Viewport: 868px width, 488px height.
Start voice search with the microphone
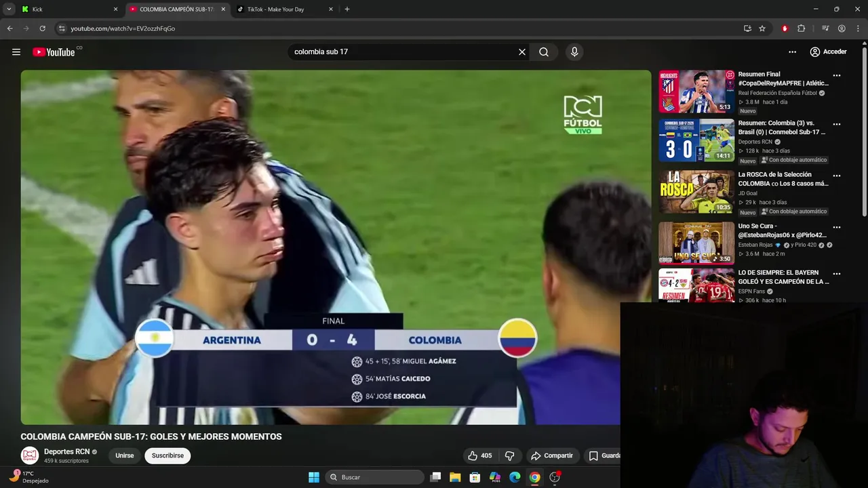click(574, 52)
